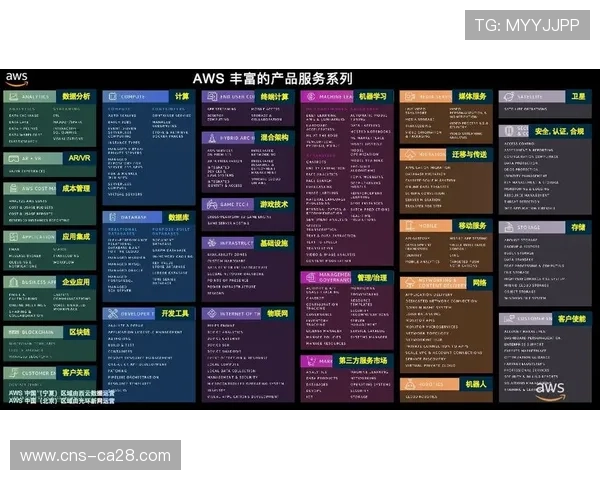The width and height of the screenshot is (600, 480).
Task: Click the Infrastructure category icon
Action: coord(212,243)
